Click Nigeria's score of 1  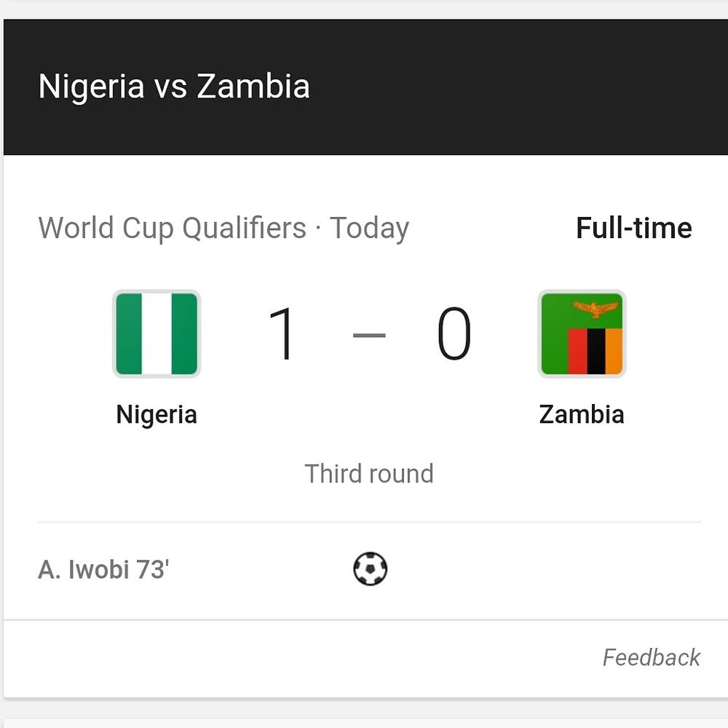coord(282,334)
